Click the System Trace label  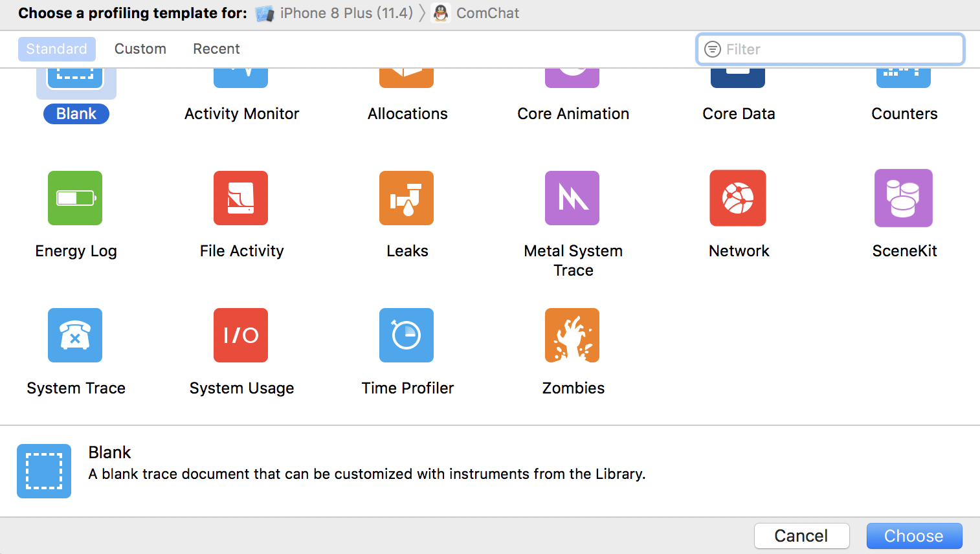[76, 388]
